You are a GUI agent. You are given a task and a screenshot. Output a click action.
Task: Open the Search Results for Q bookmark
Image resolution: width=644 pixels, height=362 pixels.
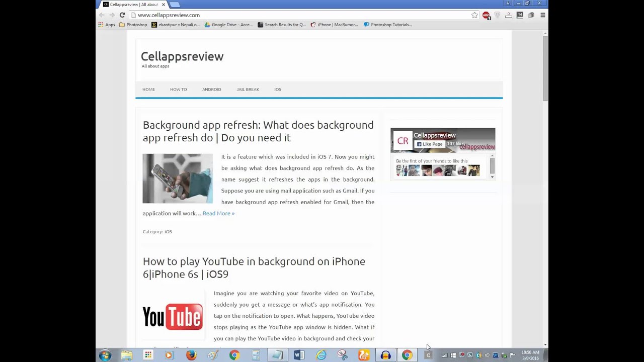pyautogui.click(x=282, y=25)
